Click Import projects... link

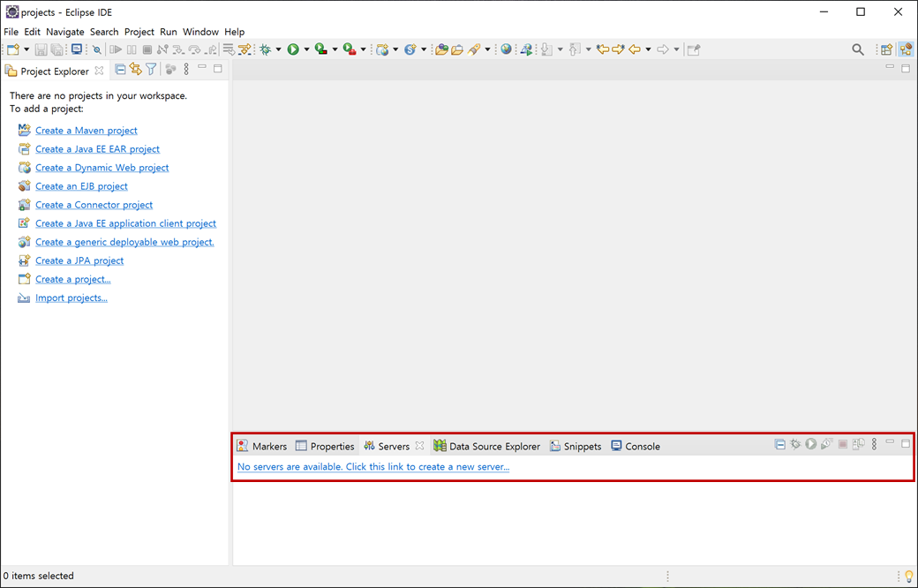71,298
